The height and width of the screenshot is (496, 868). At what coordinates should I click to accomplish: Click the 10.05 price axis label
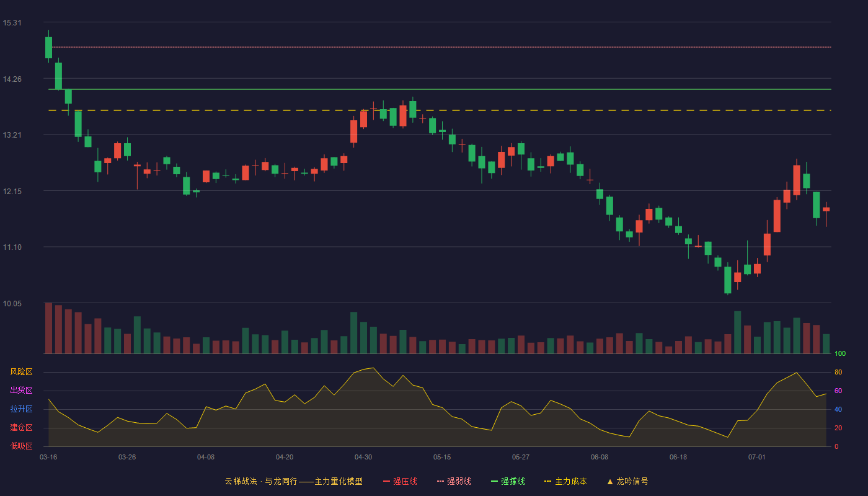[x=12, y=303]
